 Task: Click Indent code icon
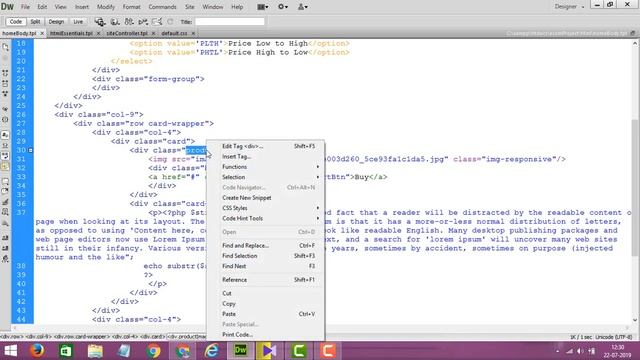(x=5, y=238)
